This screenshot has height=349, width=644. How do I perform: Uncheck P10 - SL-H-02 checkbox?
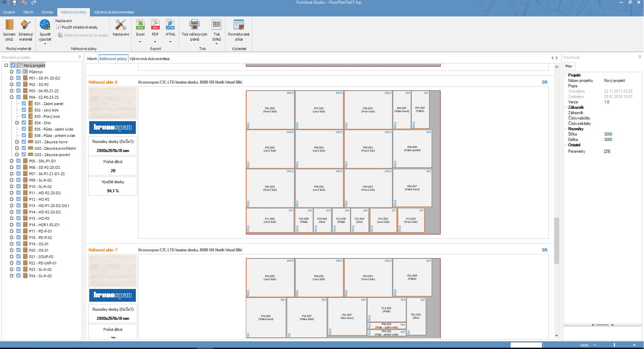click(x=18, y=186)
